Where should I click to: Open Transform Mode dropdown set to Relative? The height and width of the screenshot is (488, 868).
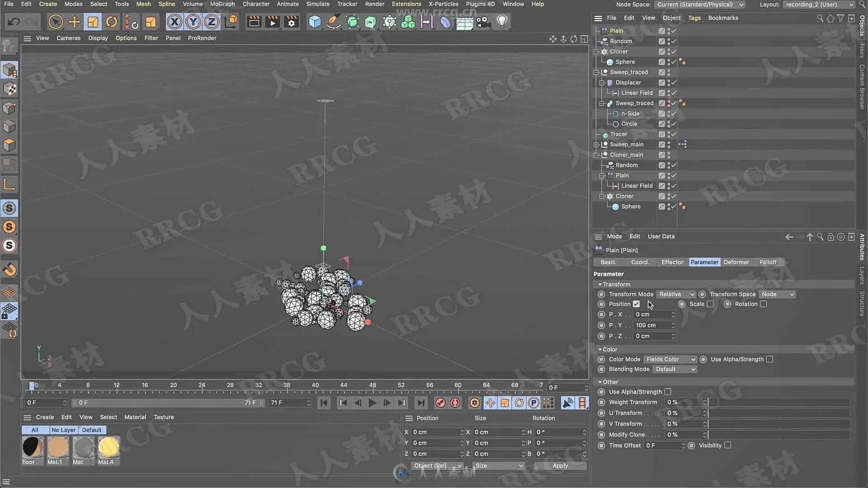[x=676, y=294]
